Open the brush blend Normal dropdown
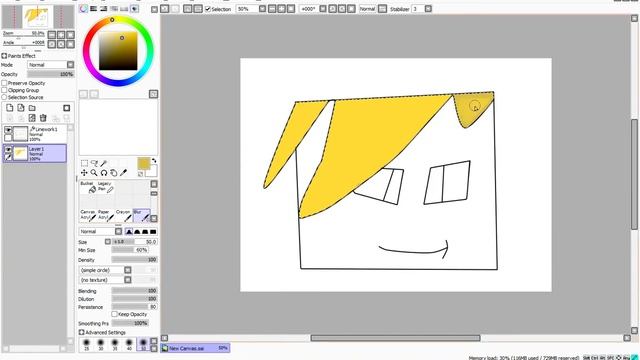This screenshot has height=360, width=640. (x=100, y=232)
